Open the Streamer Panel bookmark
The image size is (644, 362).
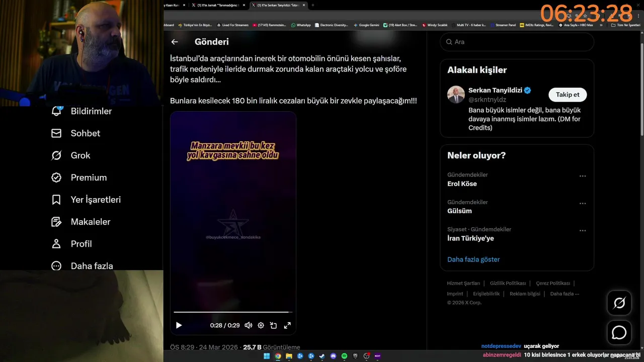[503, 25]
